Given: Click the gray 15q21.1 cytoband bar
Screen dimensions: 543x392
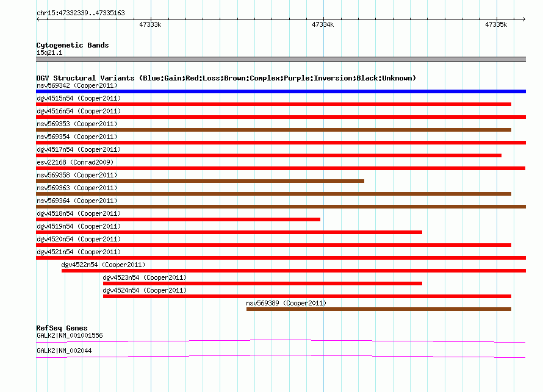Looking at the screenshot, I should 281,59.
